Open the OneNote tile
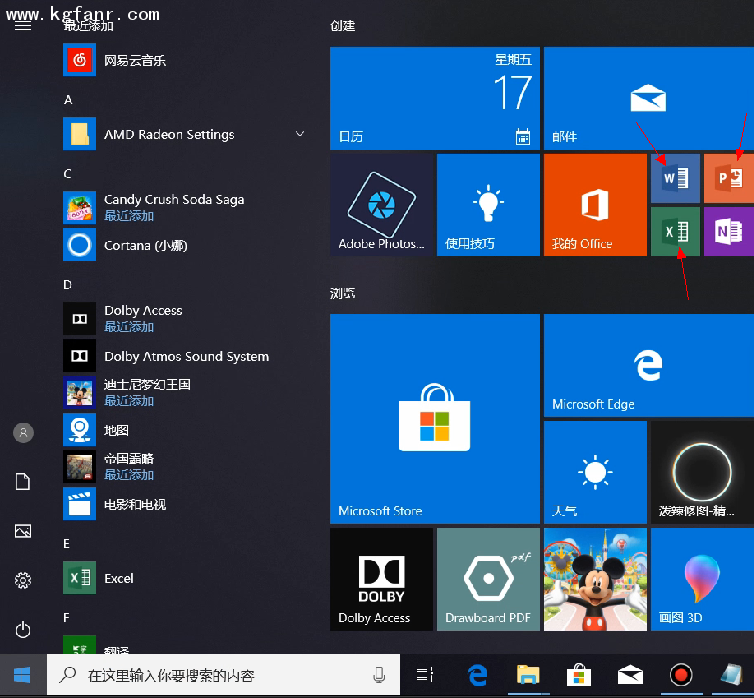The height and width of the screenshot is (698, 754). [728, 232]
